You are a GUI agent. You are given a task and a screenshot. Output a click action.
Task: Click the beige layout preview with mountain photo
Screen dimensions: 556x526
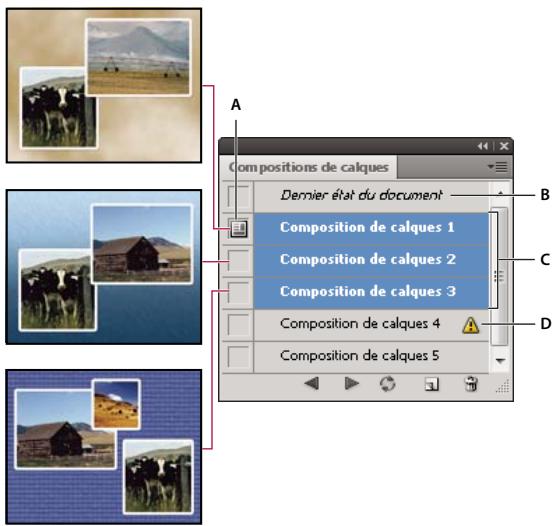[104, 85]
